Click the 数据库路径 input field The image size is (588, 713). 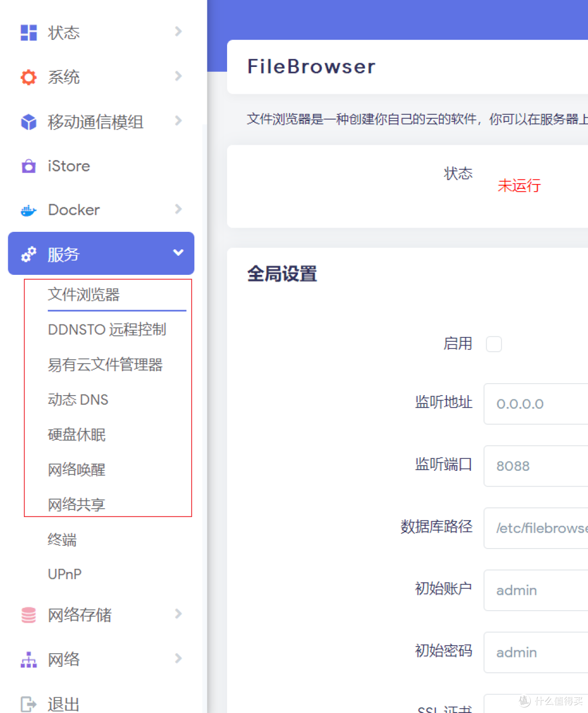[x=536, y=528]
